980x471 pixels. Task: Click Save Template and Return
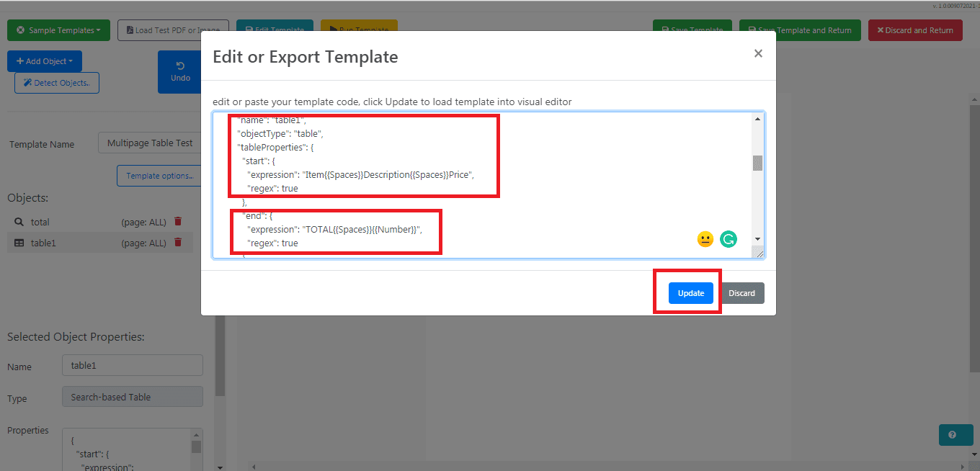(x=800, y=30)
